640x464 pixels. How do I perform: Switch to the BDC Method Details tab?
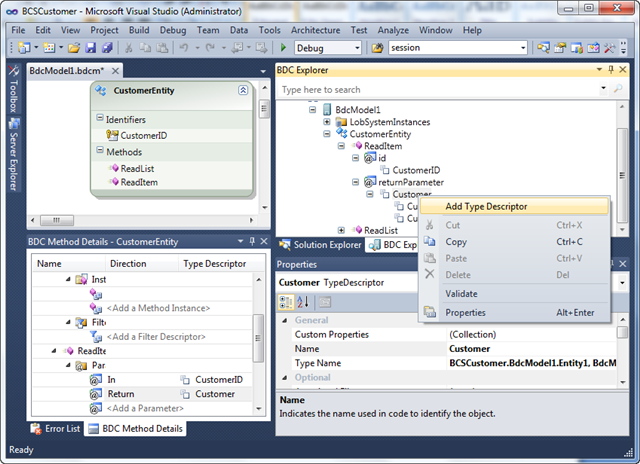pos(136,429)
